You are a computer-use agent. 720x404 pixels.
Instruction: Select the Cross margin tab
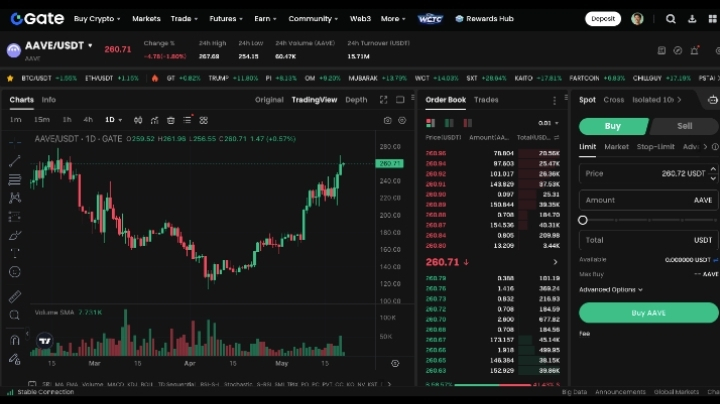[x=613, y=100]
